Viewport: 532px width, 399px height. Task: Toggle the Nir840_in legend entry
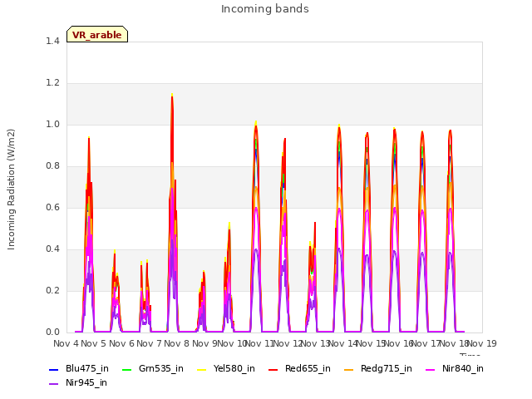pyautogui.click(x=455, y=369)
